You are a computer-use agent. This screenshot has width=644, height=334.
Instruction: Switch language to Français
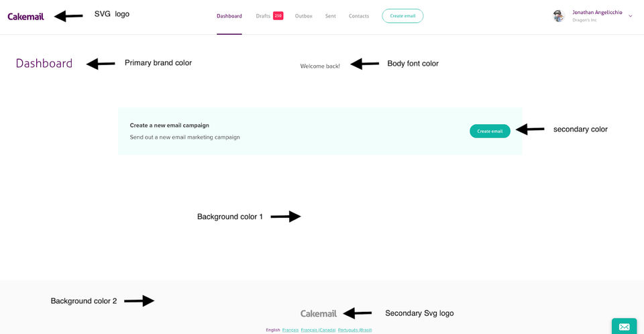pos(290,330)
